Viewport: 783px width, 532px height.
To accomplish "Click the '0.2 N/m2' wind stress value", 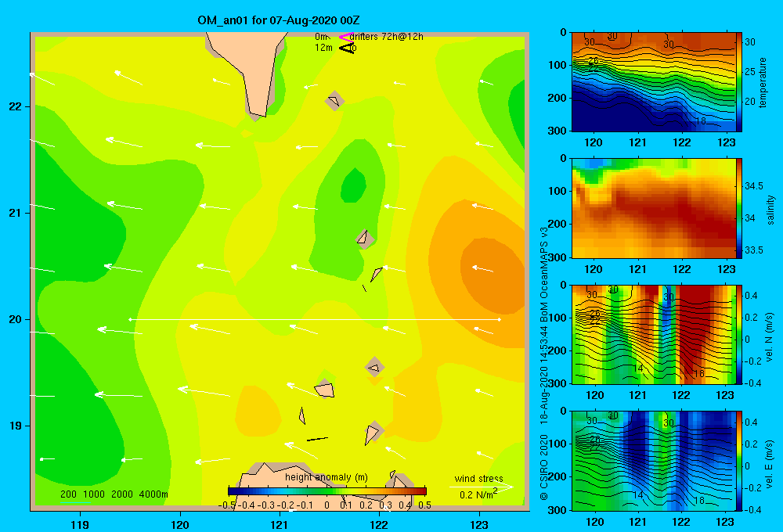I will [x=478, y=494].
